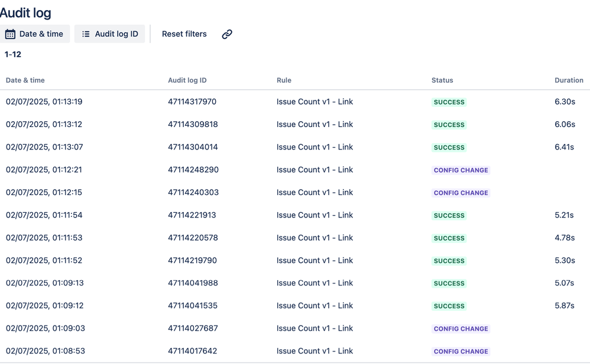This screenshot has height=364, width=590.
Task: Click the Audit log ID column header
Action: 187,80
